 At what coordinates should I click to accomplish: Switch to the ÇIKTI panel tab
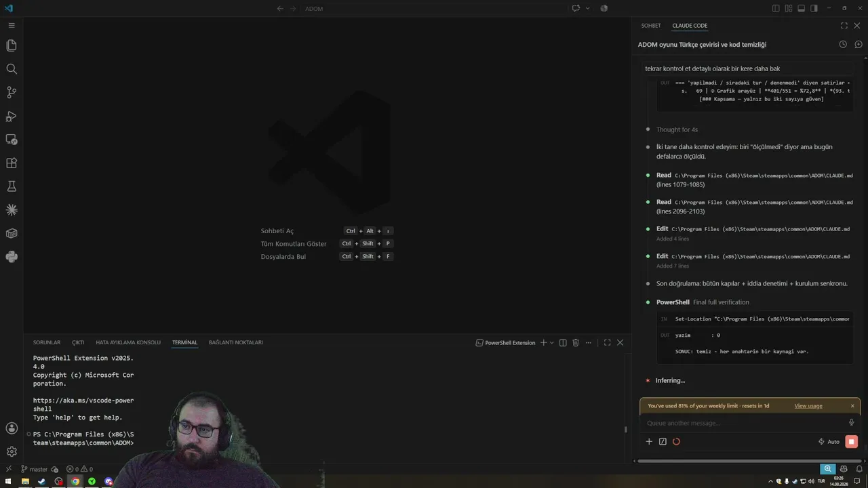[x=78, y=342]
